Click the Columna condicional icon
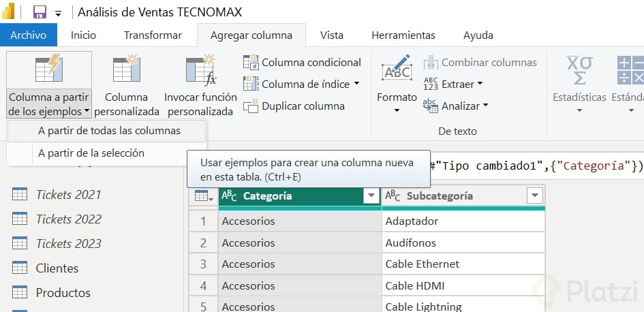This screenshot has width=644, height=312. click(251, 63)
